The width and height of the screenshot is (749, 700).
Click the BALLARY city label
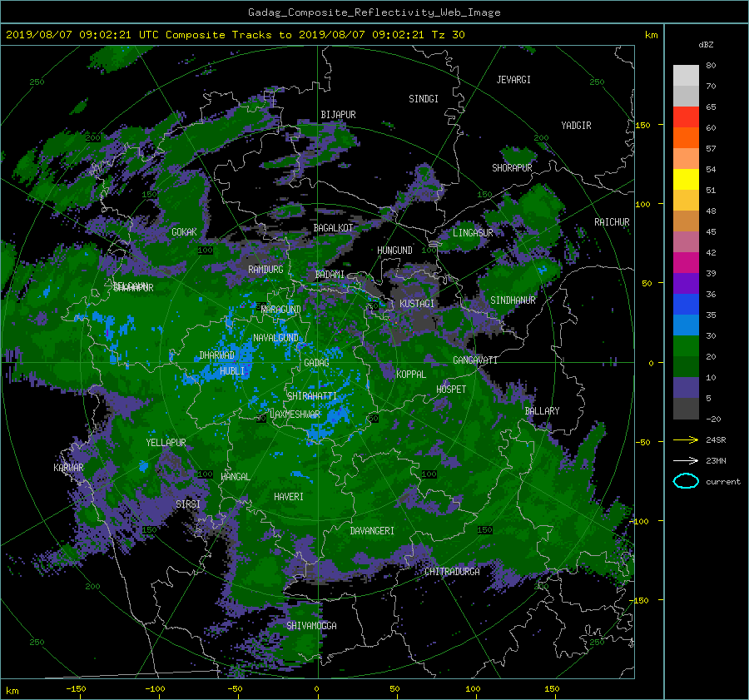tap(542, 411)
